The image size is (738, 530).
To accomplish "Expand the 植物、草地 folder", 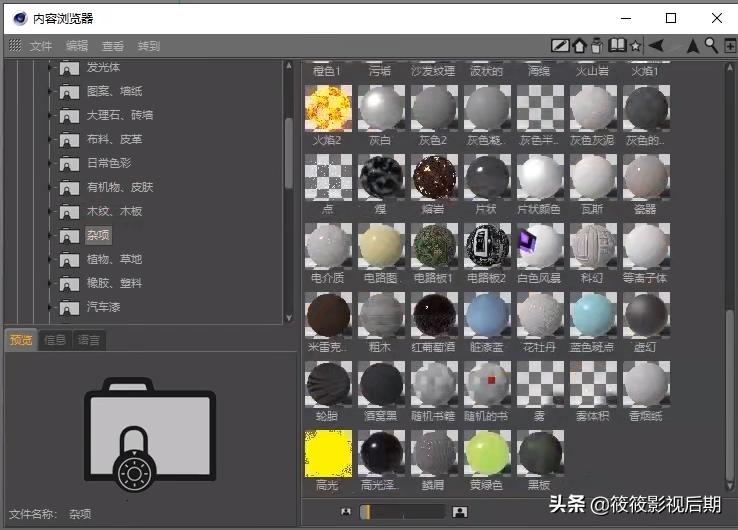I will tap(50, 259).
